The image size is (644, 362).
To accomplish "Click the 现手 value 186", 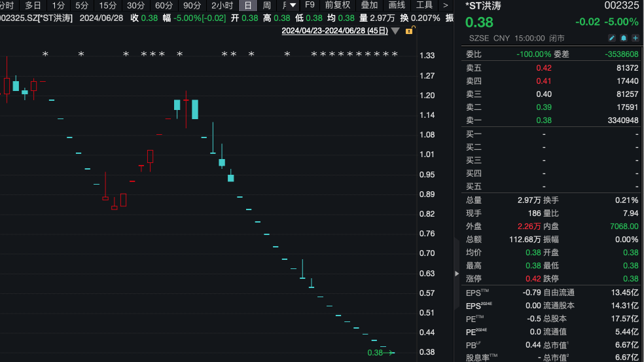I will (x=534, y=213).
